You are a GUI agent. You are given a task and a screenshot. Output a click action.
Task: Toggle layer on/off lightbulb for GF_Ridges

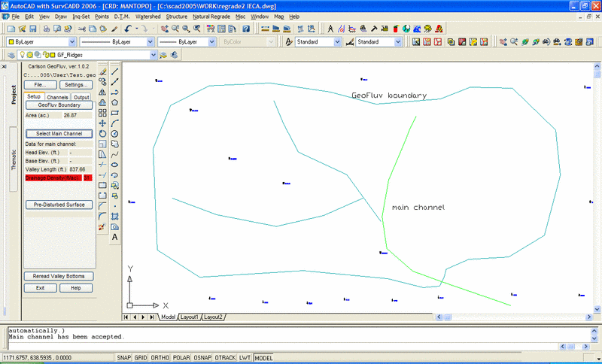coord(23,55)
